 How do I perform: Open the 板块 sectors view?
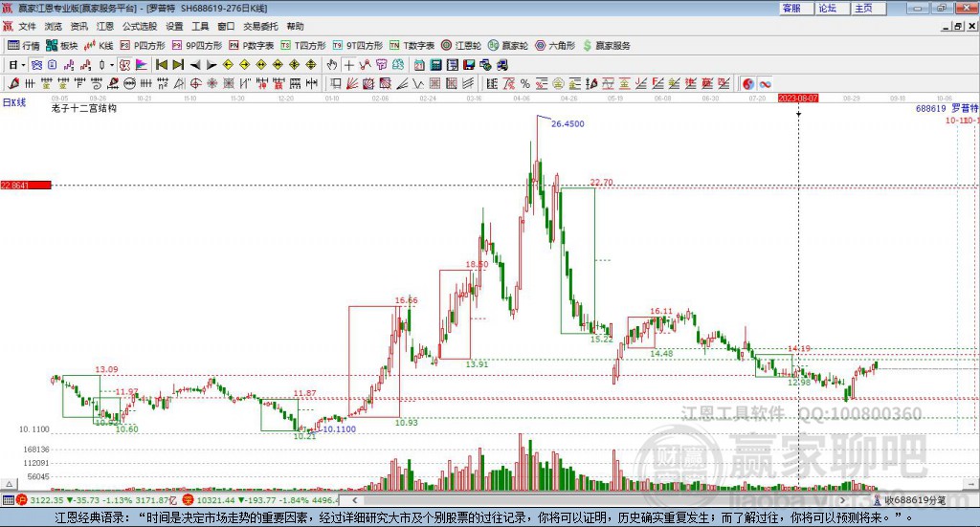[x=62, y=46]
